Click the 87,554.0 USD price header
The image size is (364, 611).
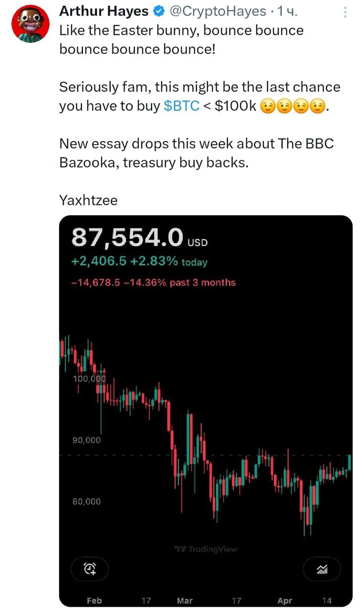(x=139, y=238)
